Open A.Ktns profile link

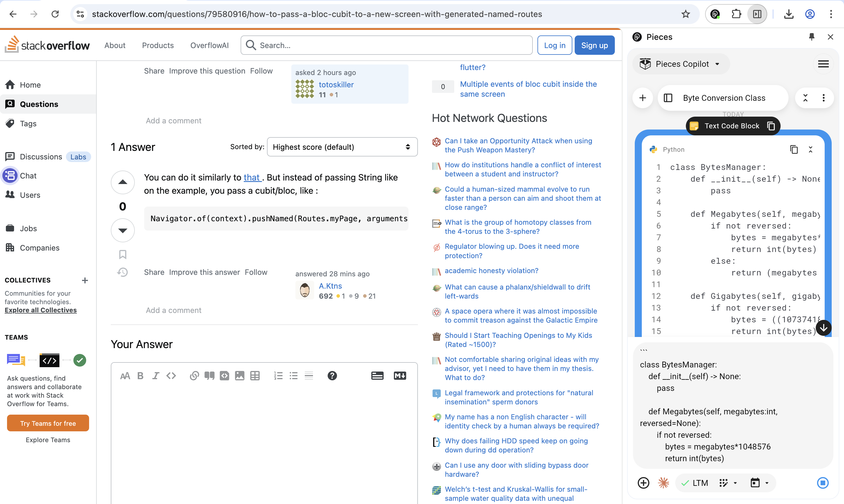330,286
